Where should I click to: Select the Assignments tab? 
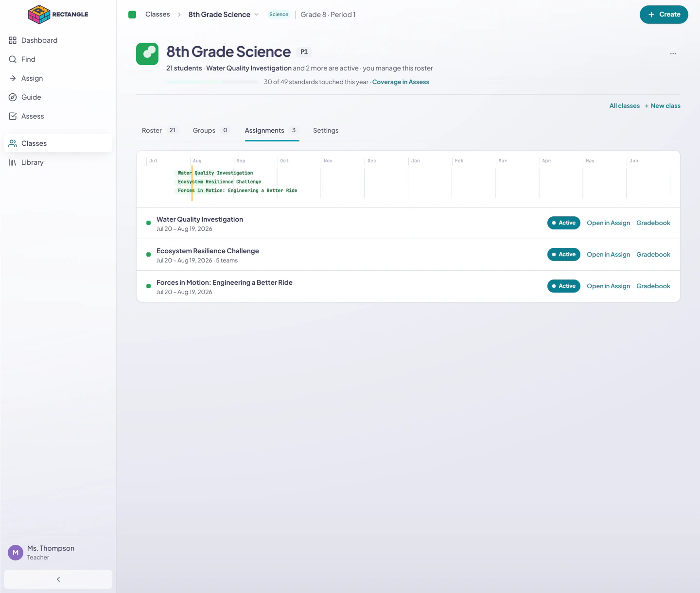[272, 130]
